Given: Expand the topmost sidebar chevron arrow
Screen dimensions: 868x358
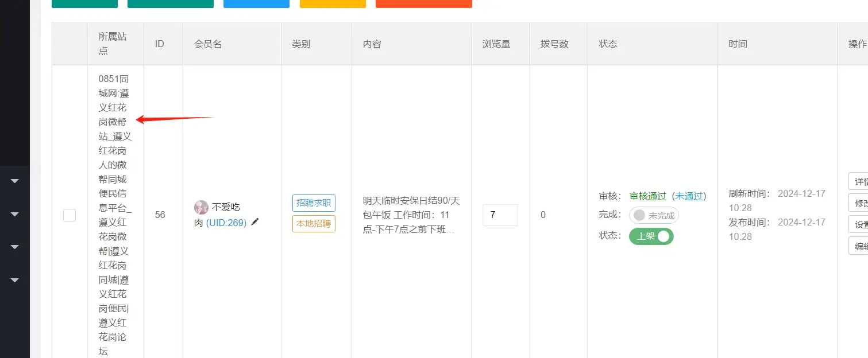Looking at the screenshot, I should 15,181.
